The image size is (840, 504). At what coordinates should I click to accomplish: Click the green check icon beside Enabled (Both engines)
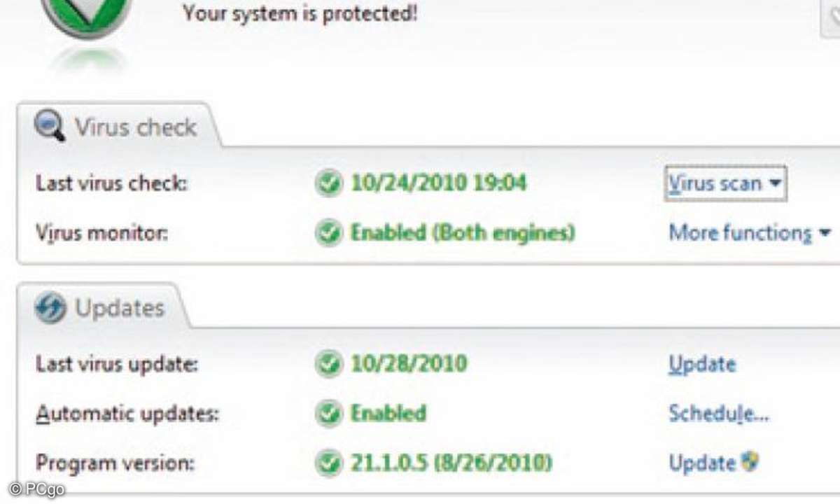click(328, 232)
